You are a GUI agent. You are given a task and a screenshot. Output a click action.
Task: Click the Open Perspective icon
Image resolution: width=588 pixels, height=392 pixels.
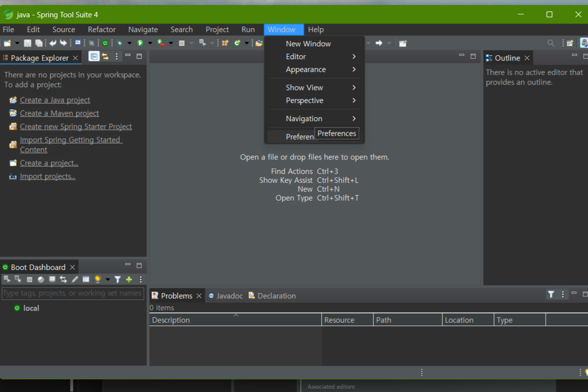[570, 43]
